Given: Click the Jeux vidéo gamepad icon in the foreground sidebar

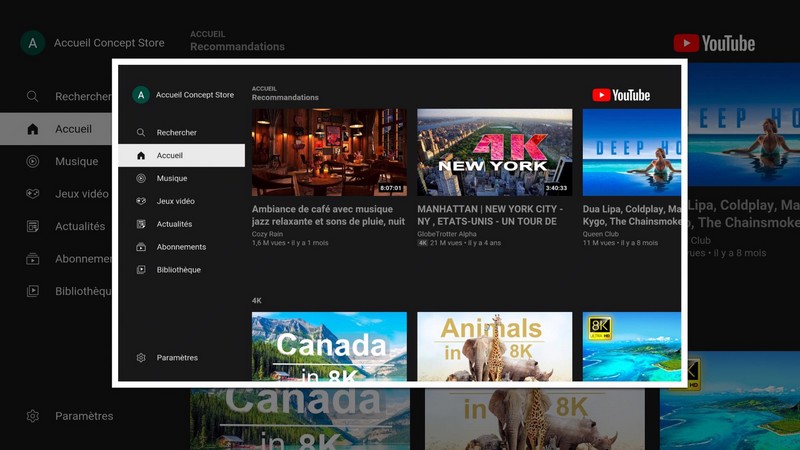Looking at the screenshot, I should tap(141, 201).
